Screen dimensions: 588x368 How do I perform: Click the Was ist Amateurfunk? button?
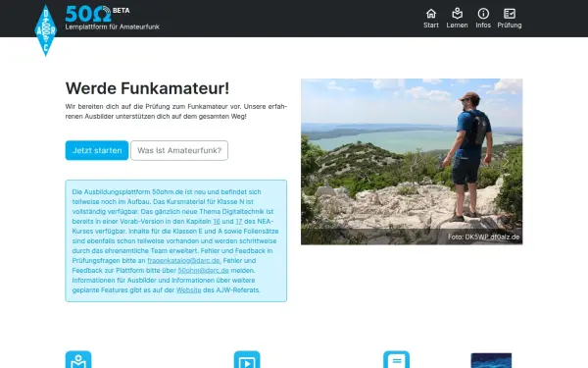pos(179,150)
